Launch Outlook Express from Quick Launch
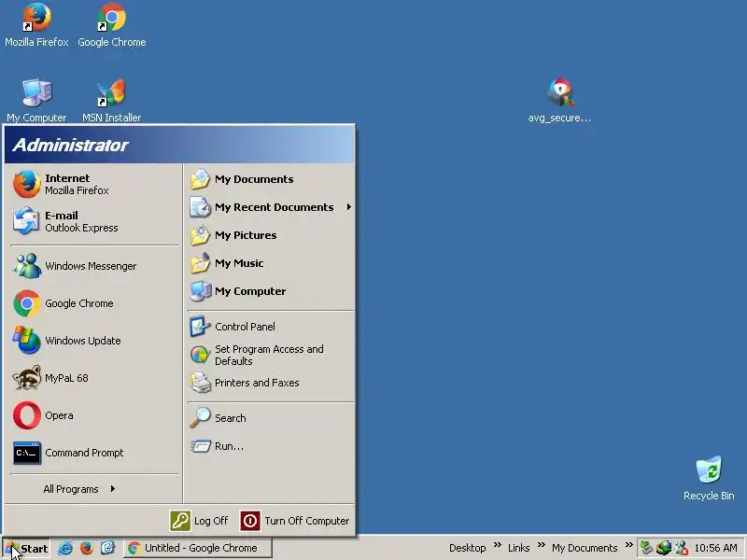Screen dimensions: 747x560 click(x=107, y=548)
